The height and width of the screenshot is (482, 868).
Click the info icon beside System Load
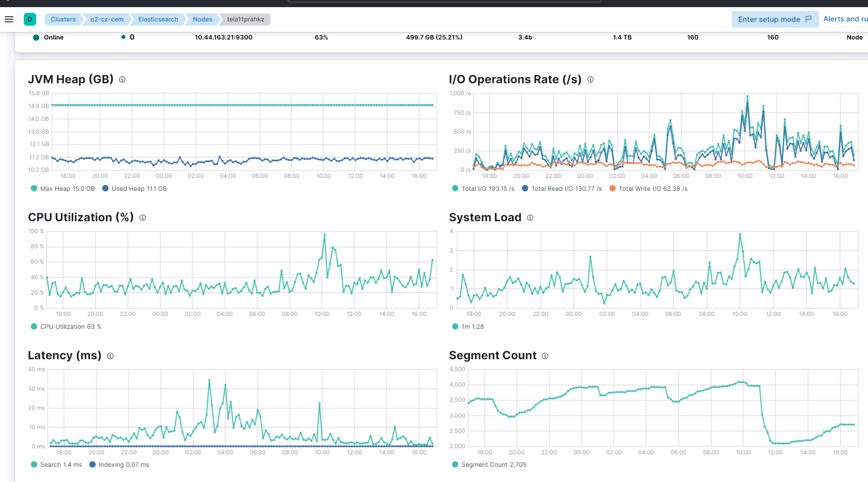point(530,217)
